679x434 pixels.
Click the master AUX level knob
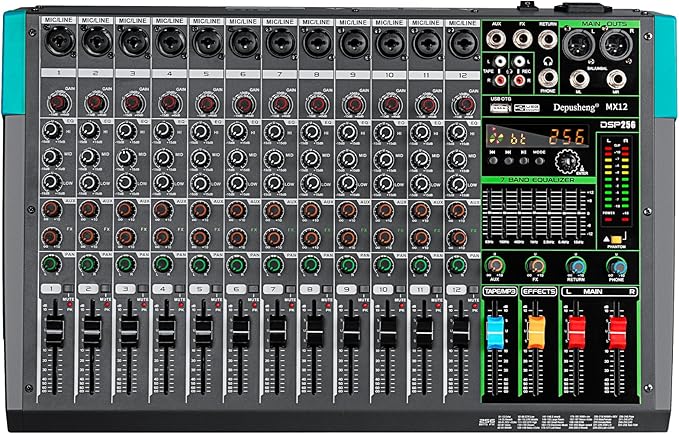pos(495,265)
